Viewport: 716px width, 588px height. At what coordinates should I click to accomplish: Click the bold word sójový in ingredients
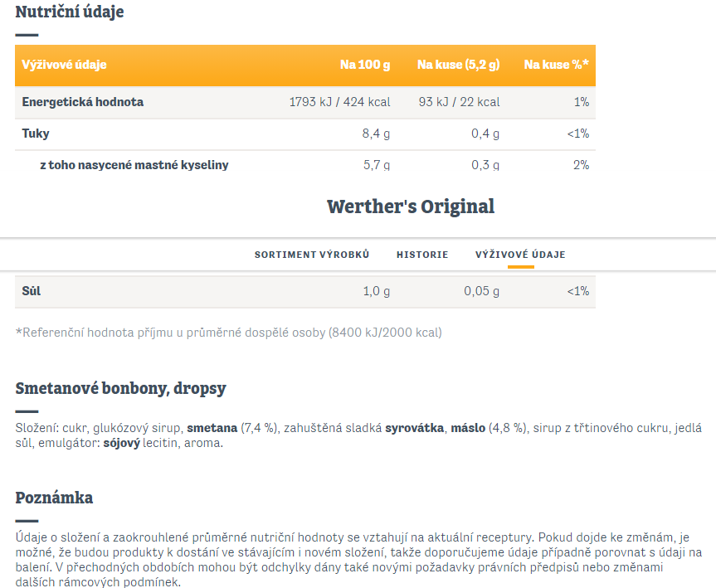pos(121,443)
